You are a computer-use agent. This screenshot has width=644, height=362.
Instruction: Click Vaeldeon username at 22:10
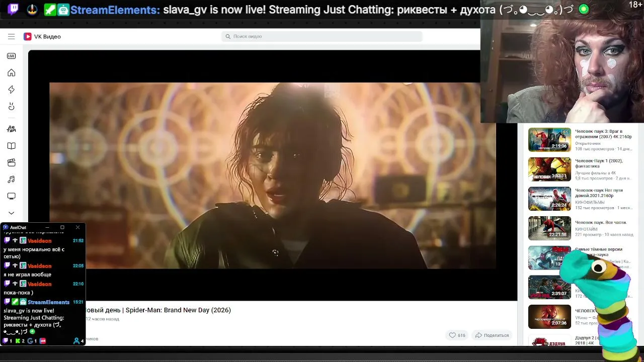coord(39,284)
